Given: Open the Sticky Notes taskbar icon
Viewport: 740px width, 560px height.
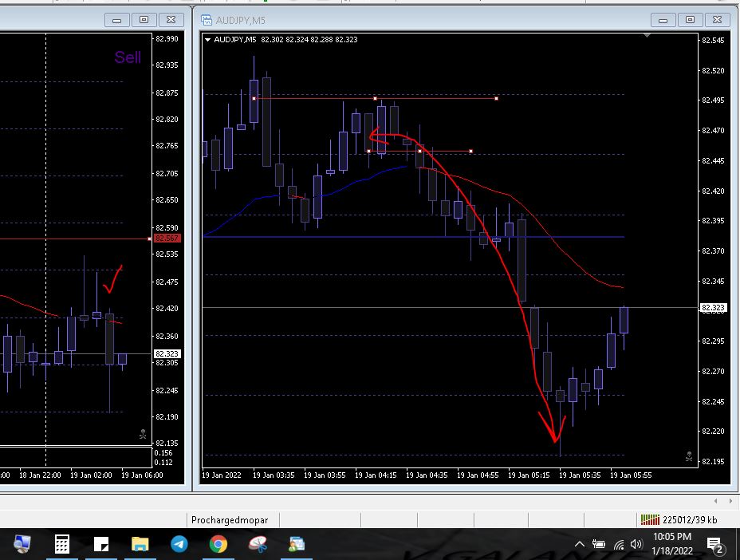Looking at the screenshot, I should 101,544.
